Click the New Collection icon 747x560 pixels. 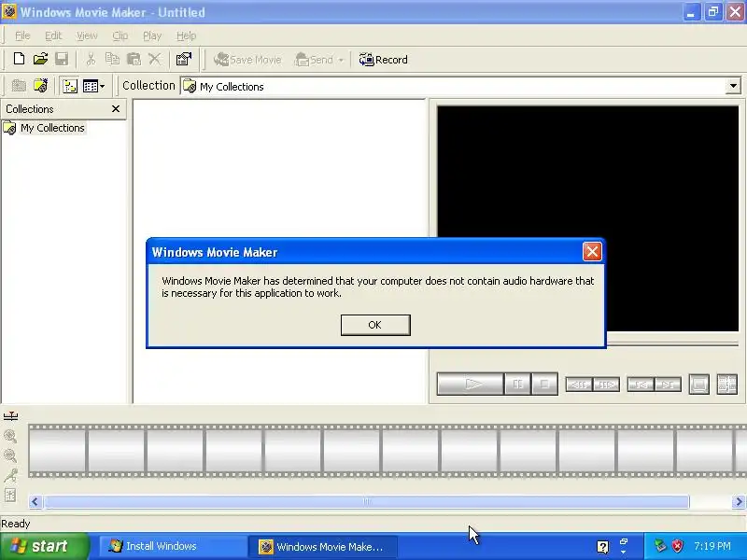coord(40,86)
